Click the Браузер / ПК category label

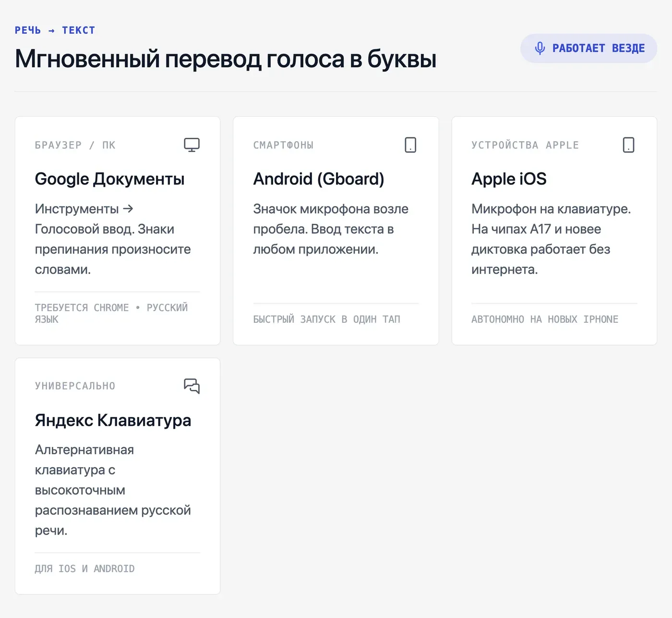(x=75, y=145)
